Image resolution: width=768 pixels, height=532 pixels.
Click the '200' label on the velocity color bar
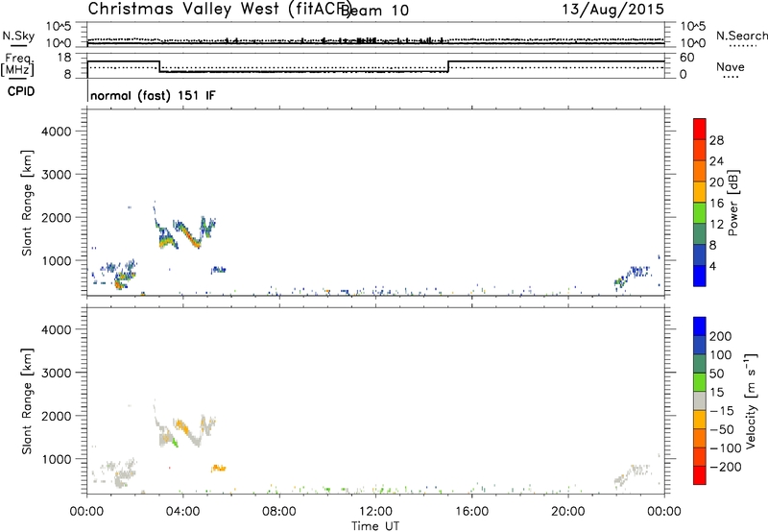pyautogui.click(x=721, y=336)
